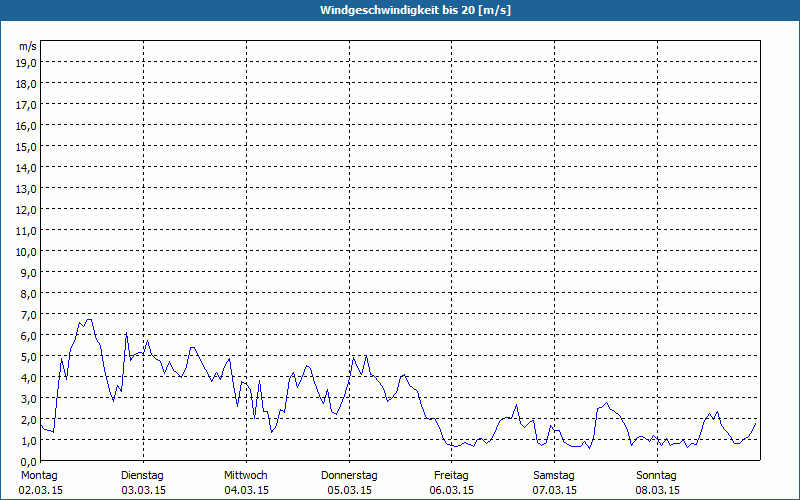The width and height of the screenshot is (800, 500).
Task: Click the '18,0' y-axis label
Action: [26, 84]
